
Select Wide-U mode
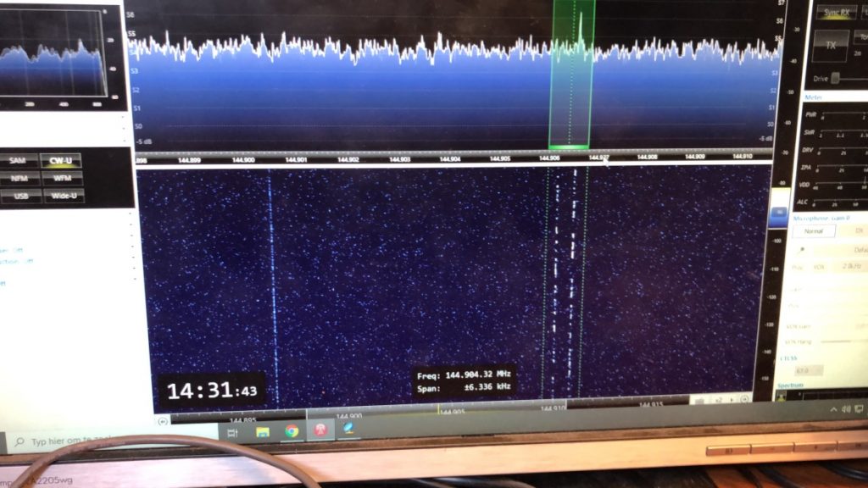64,196
